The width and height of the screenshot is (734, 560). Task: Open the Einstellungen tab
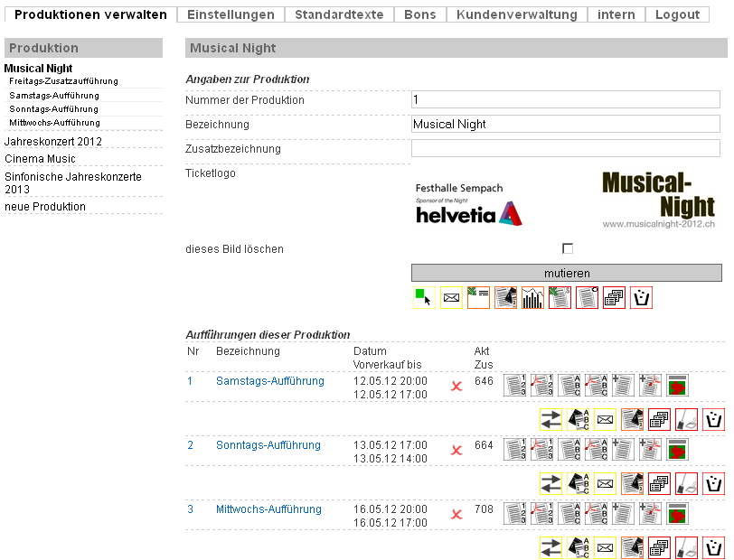click(x=231, y=14)
